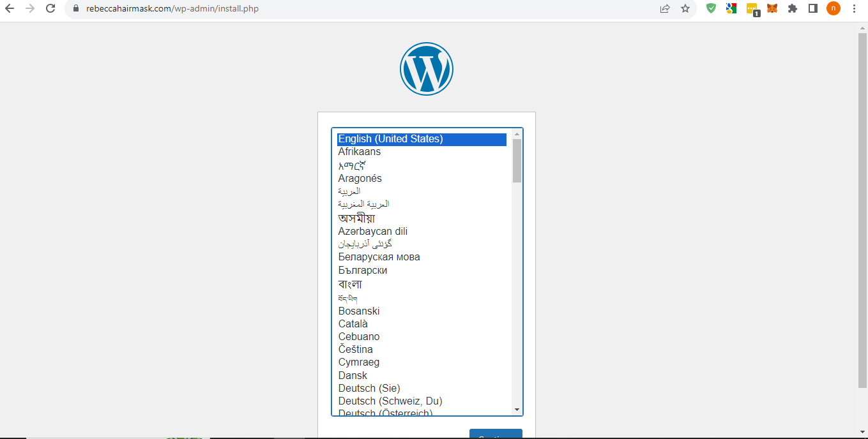Select Afrikaans in language list
The width and height of the screenshot is (868, 439).
click(x=422, y=152)
